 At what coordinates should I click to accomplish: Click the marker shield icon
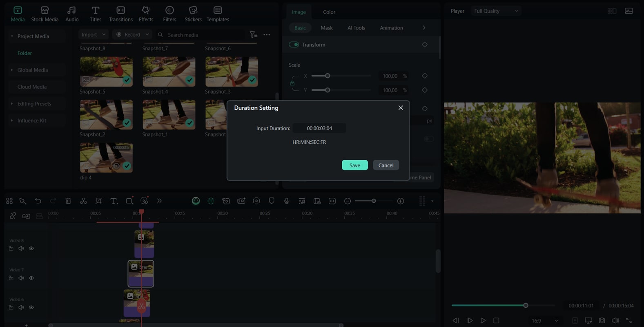click(272, 201)
